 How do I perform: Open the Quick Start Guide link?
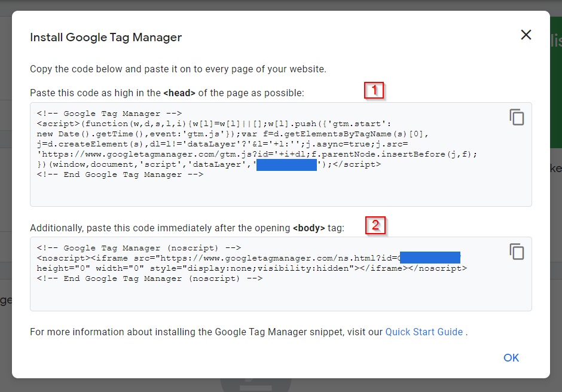424,332
